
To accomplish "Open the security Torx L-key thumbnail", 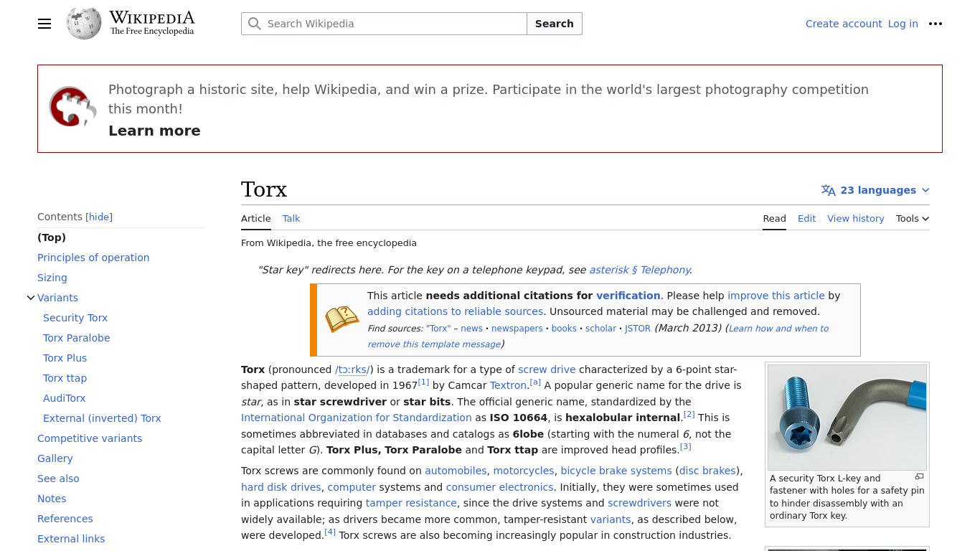I will click(847, 418).
